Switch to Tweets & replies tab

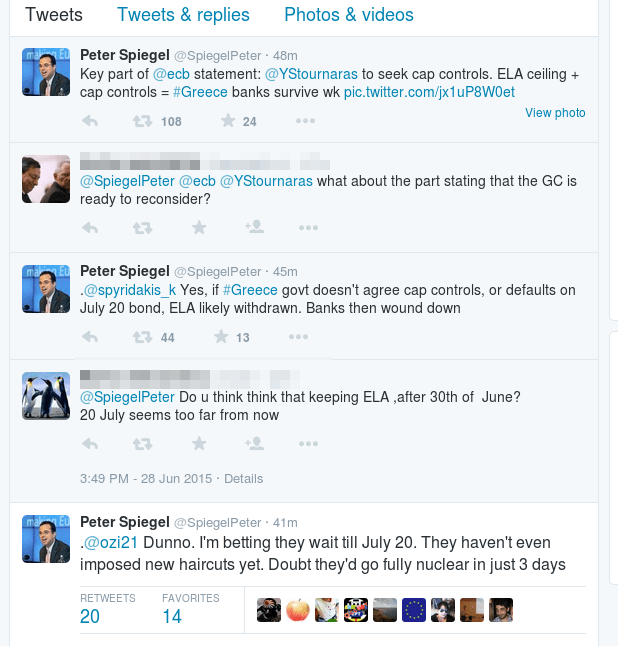coord(183,15)
